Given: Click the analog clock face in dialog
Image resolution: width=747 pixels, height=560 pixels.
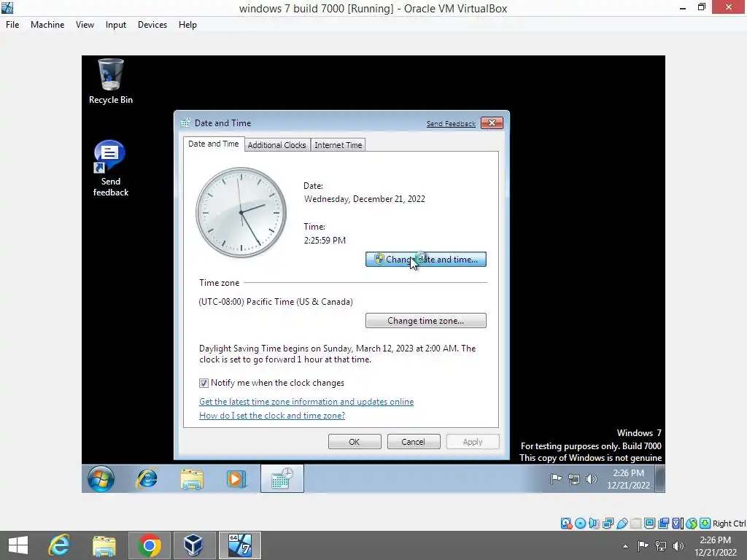Looking at the screenshot, I should 241,212.
